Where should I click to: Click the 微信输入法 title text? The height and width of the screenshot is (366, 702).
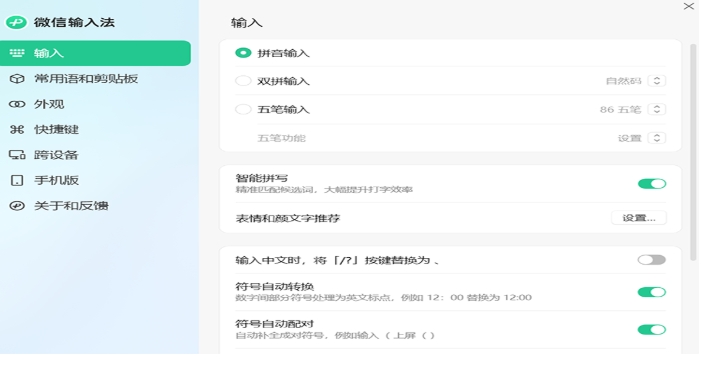coord(74,22)
